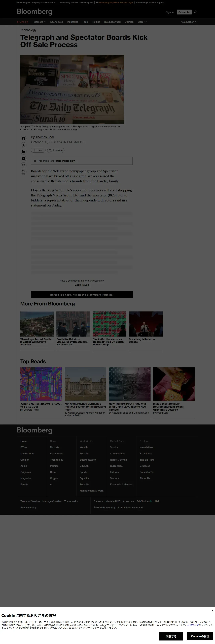Open Manage Cookies in footer
215x644 pixels.
(52, 501)
